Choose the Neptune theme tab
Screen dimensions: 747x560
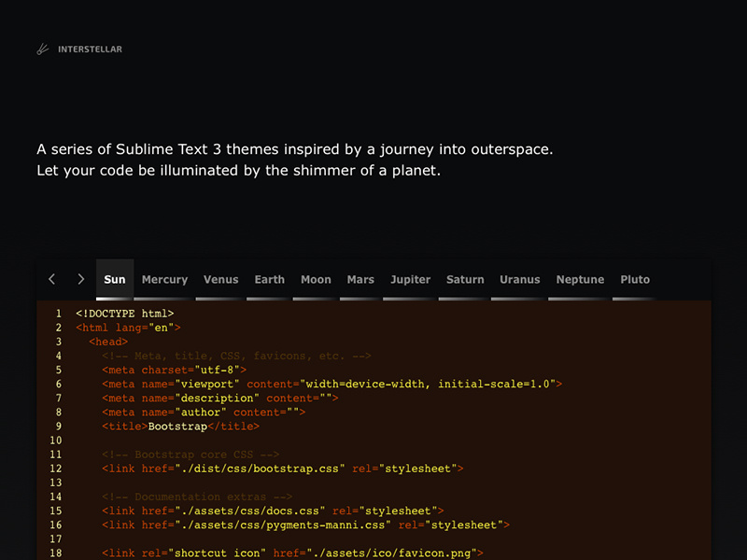[x=580, y=279]
